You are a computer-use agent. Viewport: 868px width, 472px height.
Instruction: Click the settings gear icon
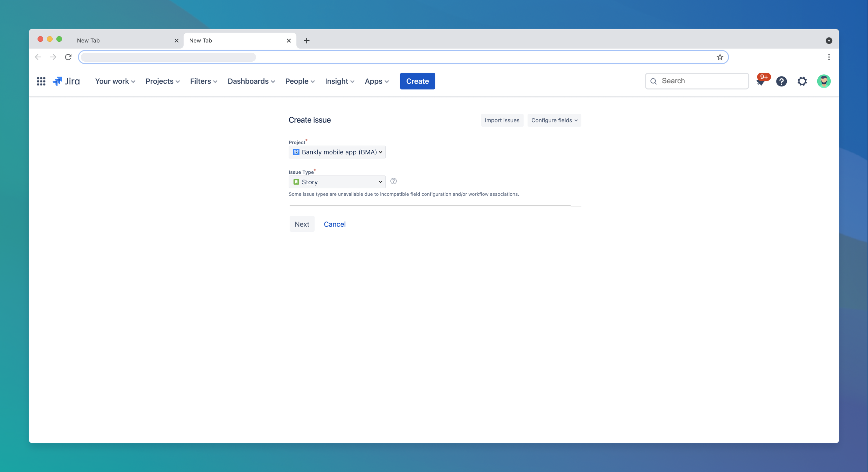click(802, 81)
